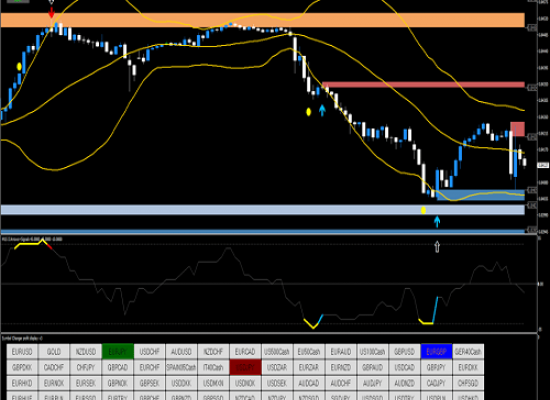Click the yellow dot next to the mid-chart cyan arrow

[x=308, y=112]
